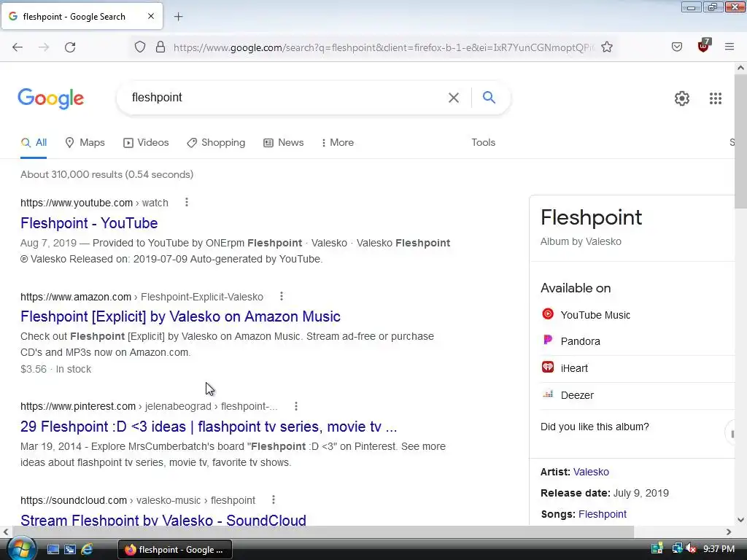Open options for the SoundCloud result
Screen dimensions: 747x560
tap(274, 499)
